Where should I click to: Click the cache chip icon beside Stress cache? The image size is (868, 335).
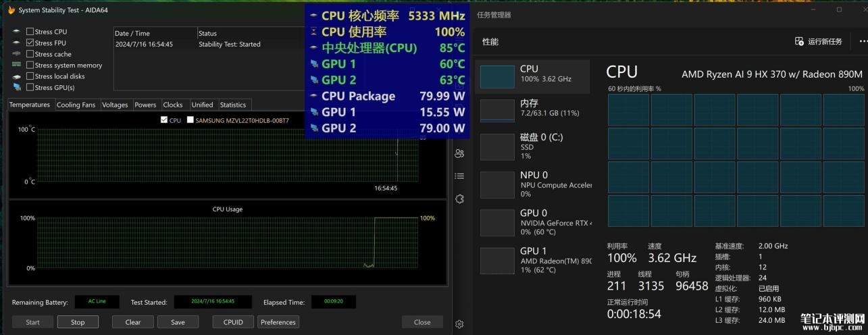tap(16, 54)
